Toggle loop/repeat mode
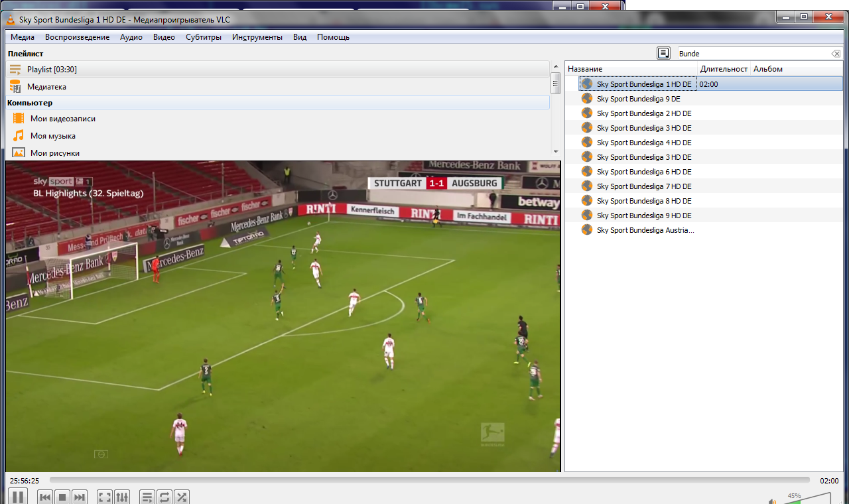This screenshot has width=849, height=504. (x=164, y=497)
